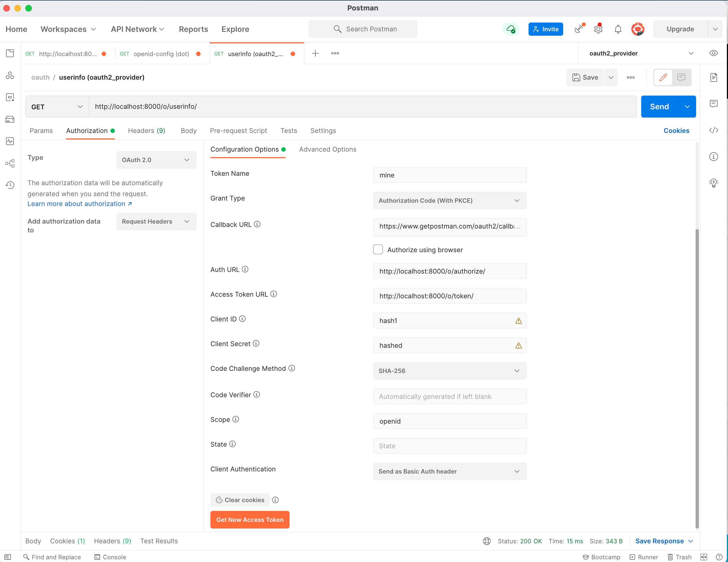Send the request
The width and height of the screenshot is (728, 562).
click(x=659, y=107)
